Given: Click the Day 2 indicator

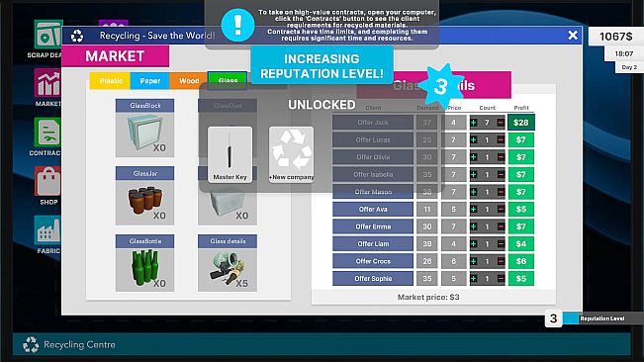Looking at the screenshot, I should (629, 67).
